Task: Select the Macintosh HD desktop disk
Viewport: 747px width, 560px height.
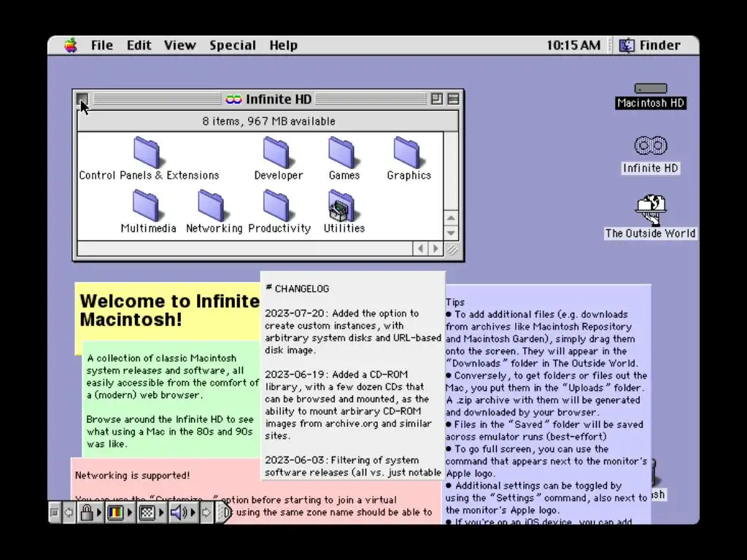Action: 650,96
